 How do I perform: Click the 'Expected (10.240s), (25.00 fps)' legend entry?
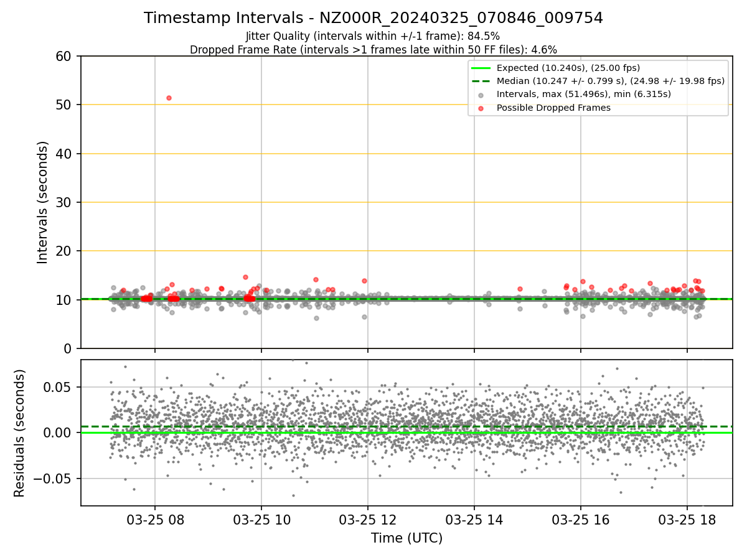(x=568, y=68)
